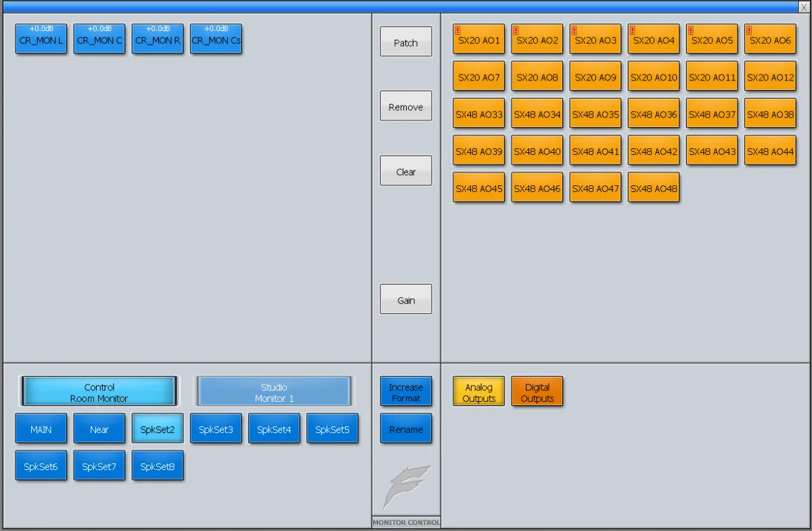The width and height of the screenshot is (812, 531).
Task: Select output SX20 AO8
Action: 537,76
